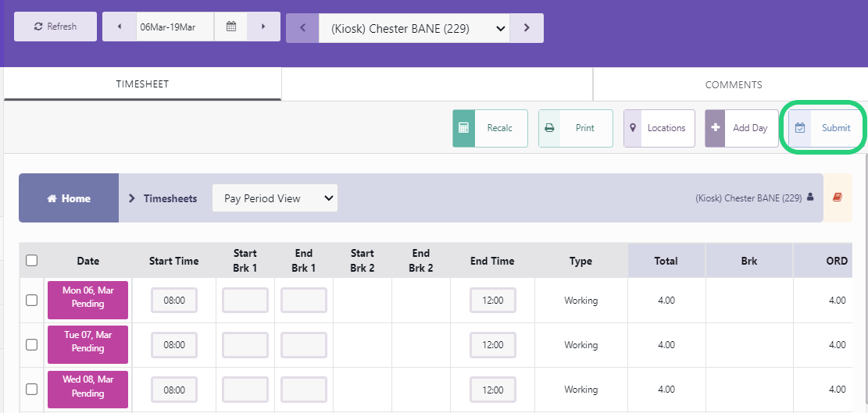Click End Brk 1 field for Mon 06
Image resolution: width=868 pixels, height=413 pixels.
point(303,301)
